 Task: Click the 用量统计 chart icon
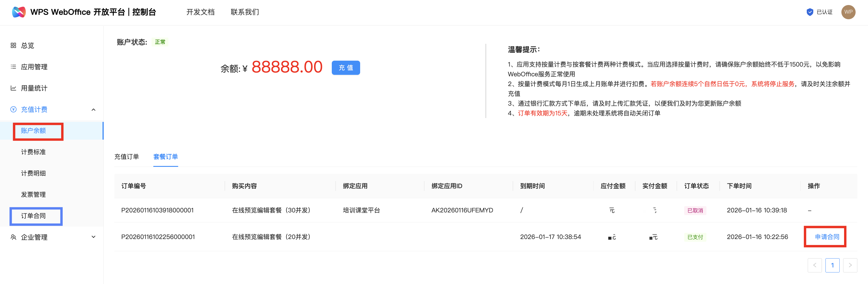(14, 88)
